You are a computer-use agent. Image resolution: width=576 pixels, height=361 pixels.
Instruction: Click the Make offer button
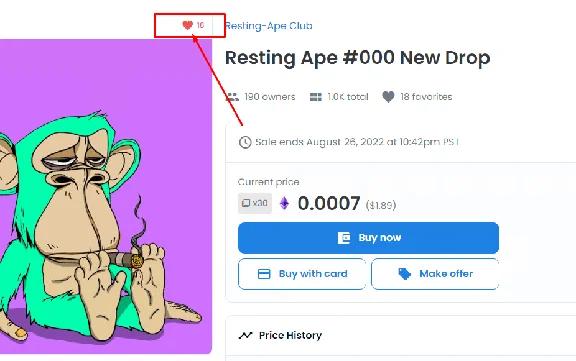435,274
